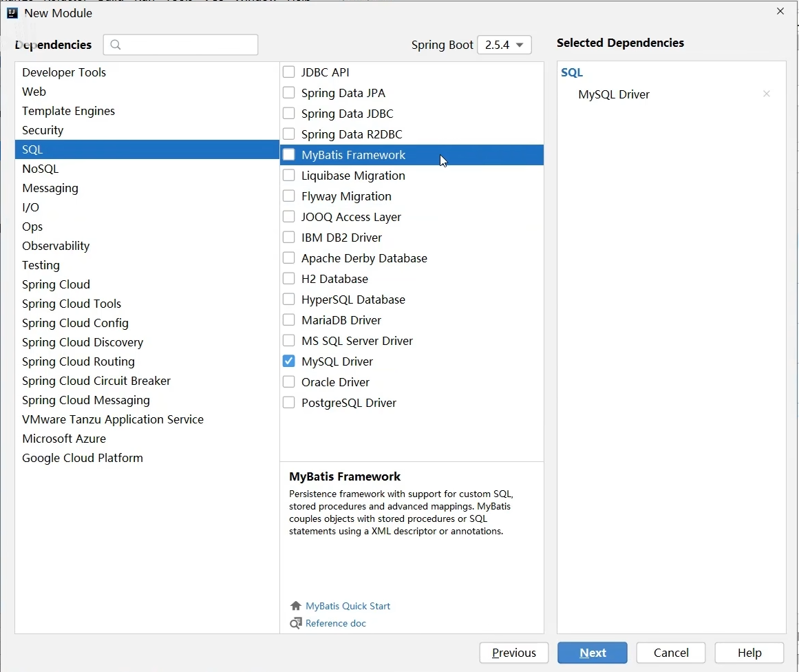Screen dimensions: 799x672
Task: Close the New Module dialog
Action: [x=780, y=11]
